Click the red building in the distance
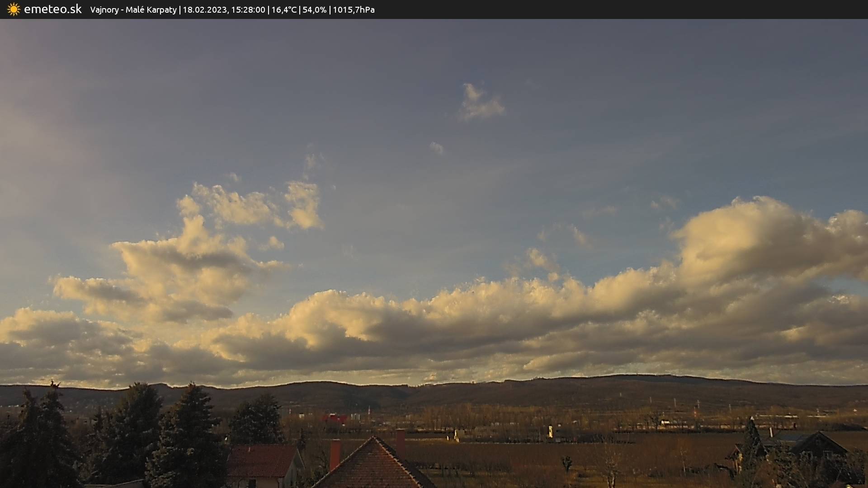The image size is (868, 488). point(335,418)
